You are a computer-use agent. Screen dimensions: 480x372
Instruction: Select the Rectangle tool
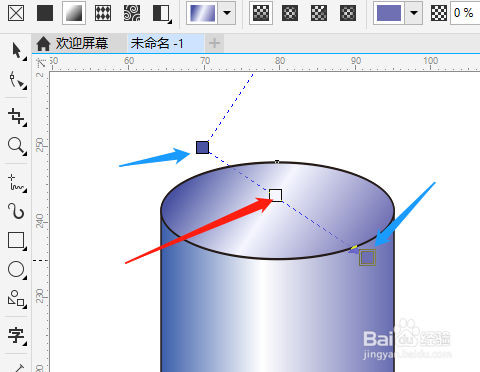(x=17, y=240)
